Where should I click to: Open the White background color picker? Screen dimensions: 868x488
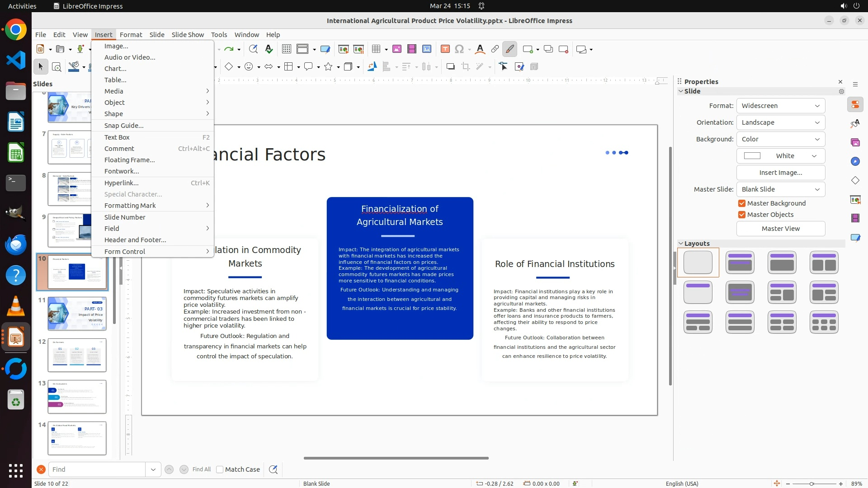click(x=780, y=156)
